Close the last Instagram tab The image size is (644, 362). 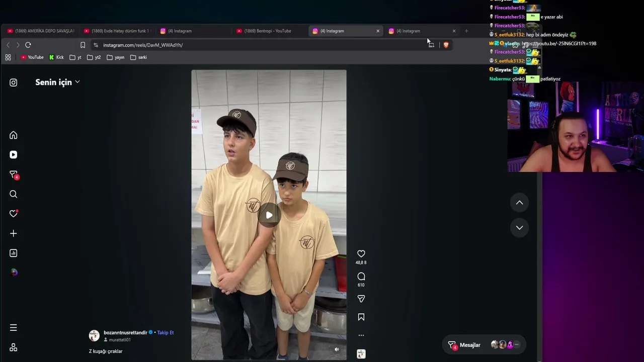coord(454,31)
